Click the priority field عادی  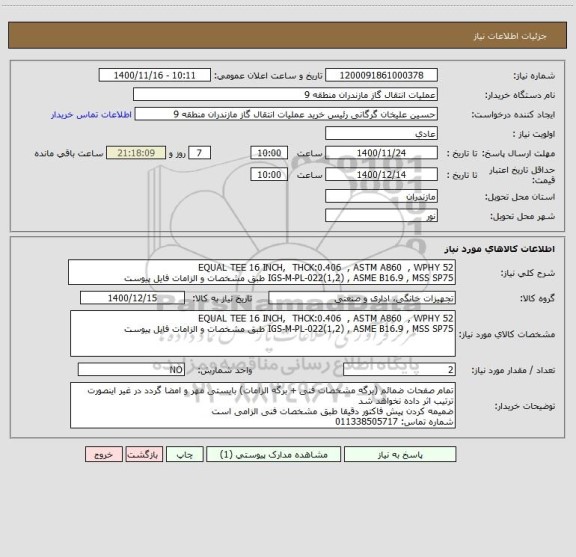point(381,134)
